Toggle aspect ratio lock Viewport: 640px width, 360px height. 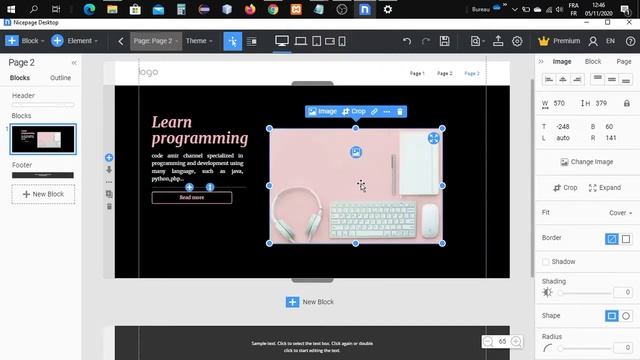click(627, 103)
